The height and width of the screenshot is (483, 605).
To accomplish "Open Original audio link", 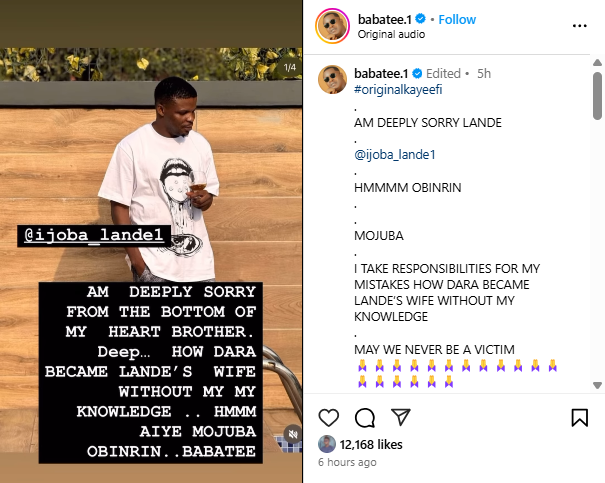I will tap(391, 34).
